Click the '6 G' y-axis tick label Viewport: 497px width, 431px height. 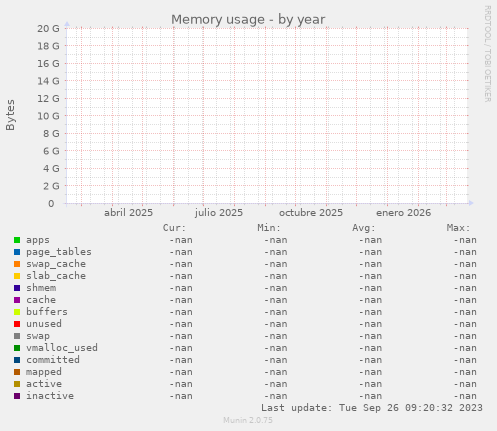tap(51, 151)
